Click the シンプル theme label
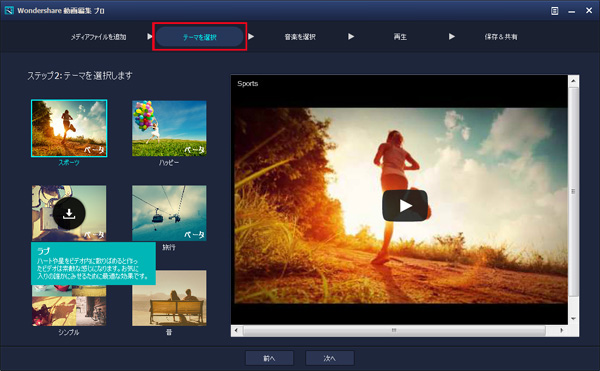 coord(69,332)
